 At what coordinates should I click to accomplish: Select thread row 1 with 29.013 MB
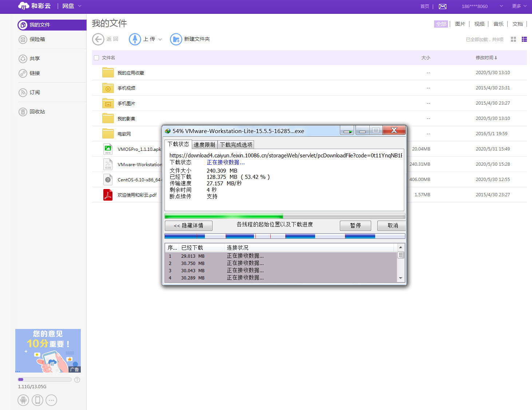(x=281, y=256)
